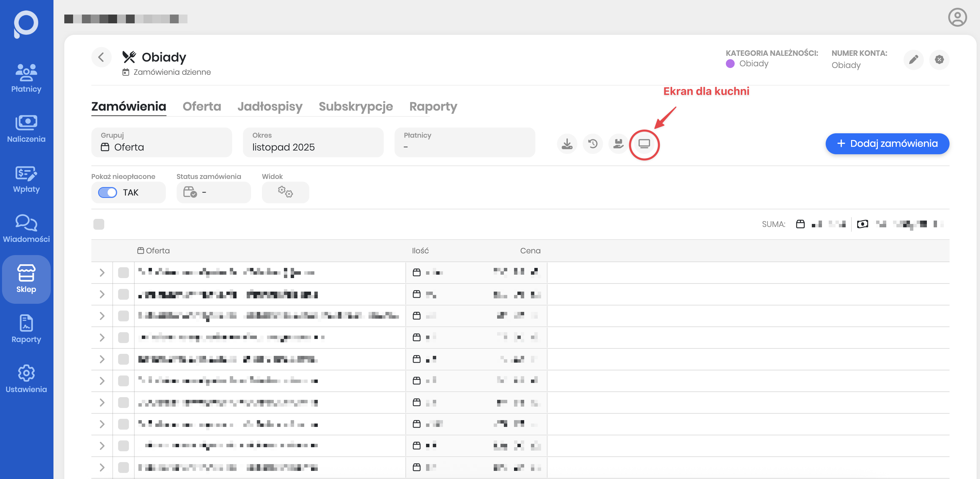Expand the first order row chevron
Screen dimensions: 980x479
click(x=102, y=273)
